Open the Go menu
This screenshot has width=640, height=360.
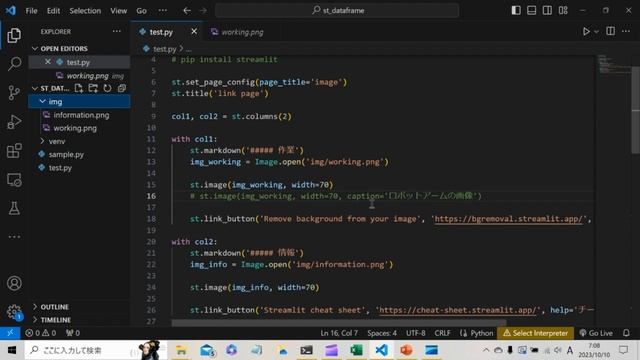tap(141, 11)
